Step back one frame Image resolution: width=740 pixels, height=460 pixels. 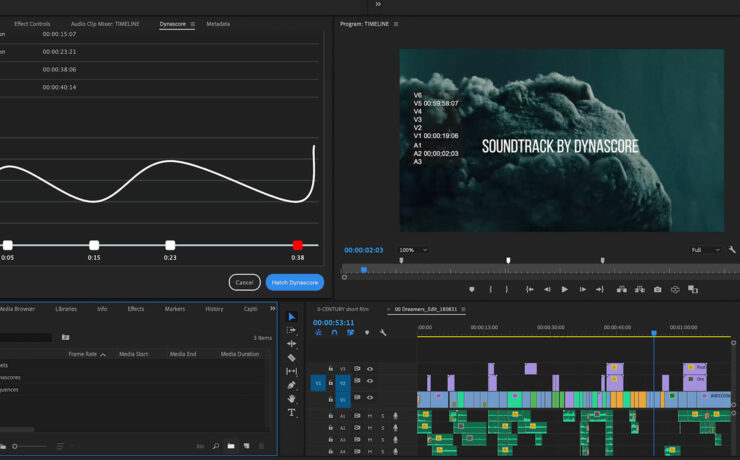click(x=547, y=290)
